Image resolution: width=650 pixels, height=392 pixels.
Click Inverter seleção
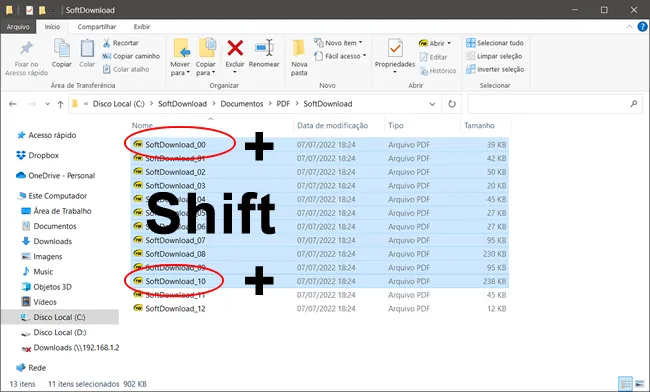tap(495, 69)
